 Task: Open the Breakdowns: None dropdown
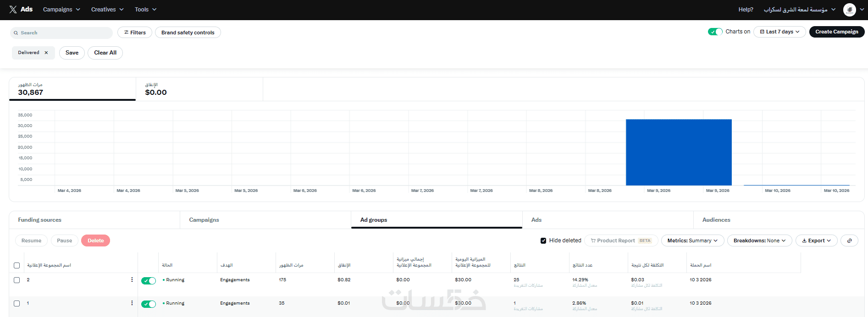click(x=759, y=240)
